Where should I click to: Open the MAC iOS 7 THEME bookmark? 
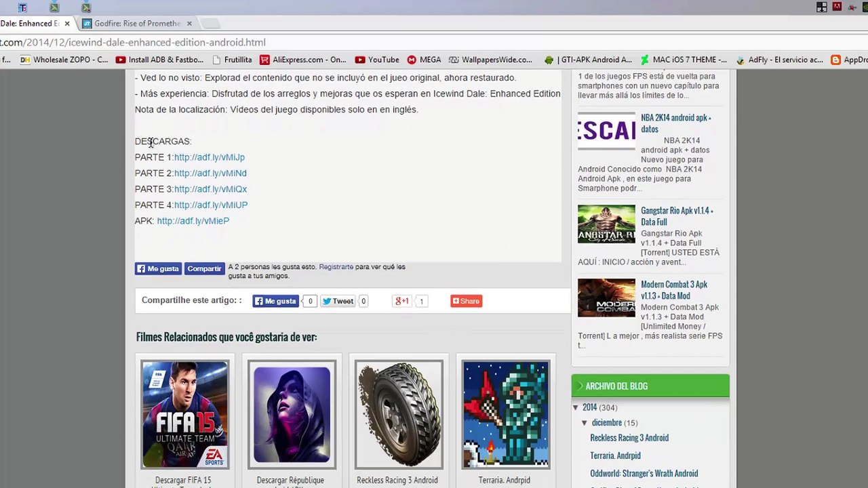684,60
